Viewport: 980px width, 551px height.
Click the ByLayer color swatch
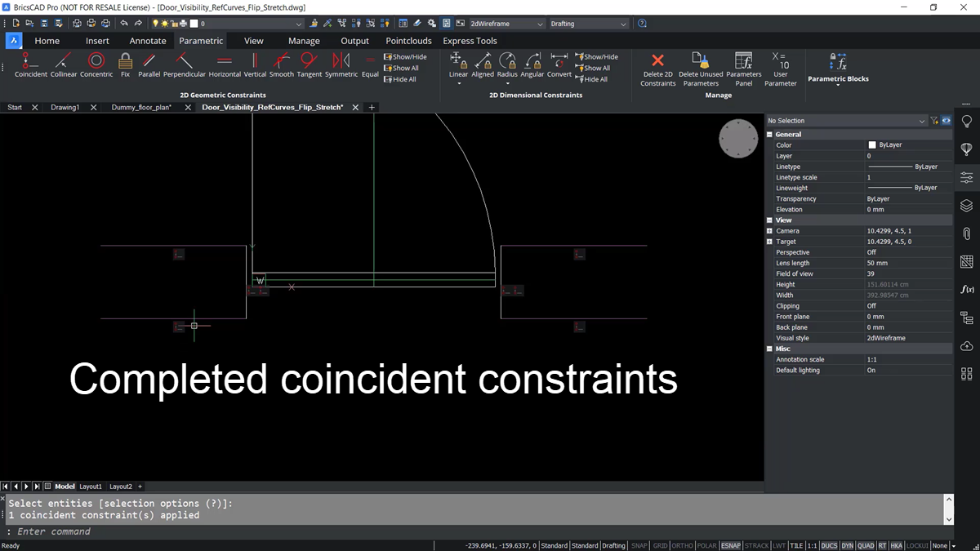[x=872, y=144]
